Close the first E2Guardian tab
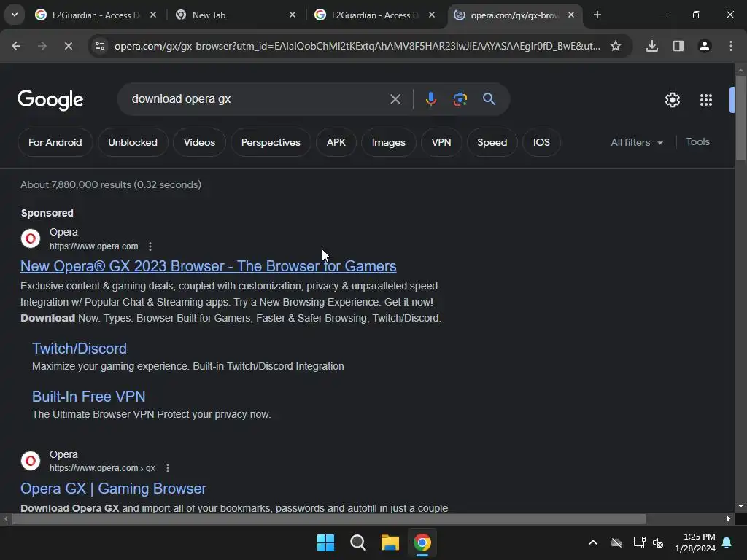The image size is (747, 560). pos(153,15)
